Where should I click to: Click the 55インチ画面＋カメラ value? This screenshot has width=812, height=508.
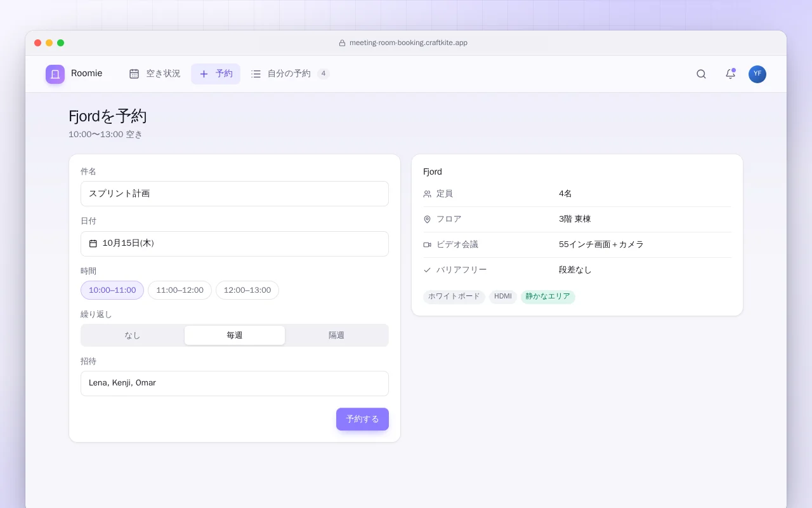601,244
